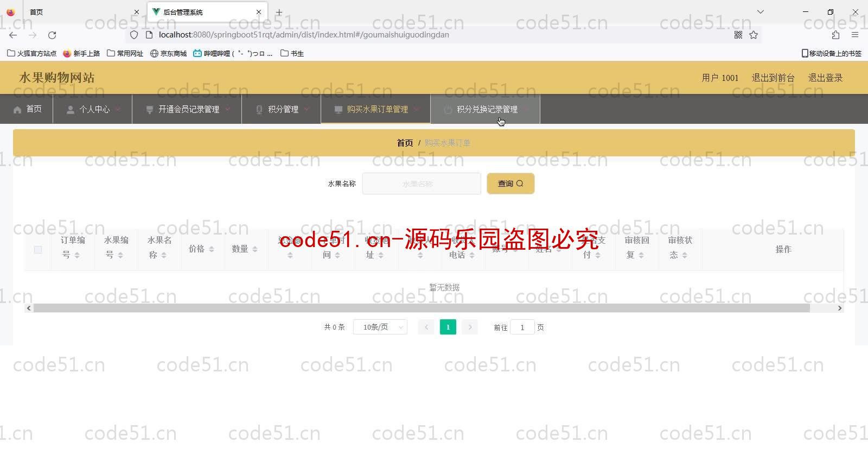The image size is (868, 467).
Task: Click the home icon beside 首页
Action: pos(17,110)
